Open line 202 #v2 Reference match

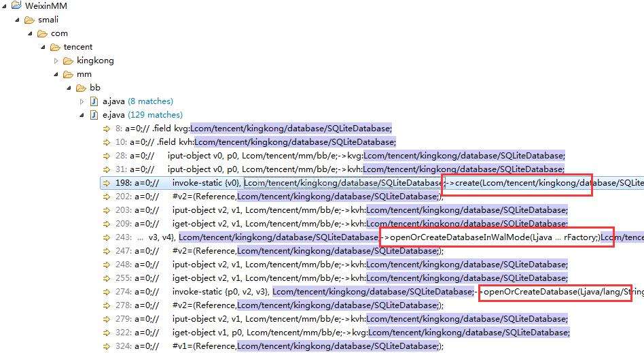[x=279, y=197]
